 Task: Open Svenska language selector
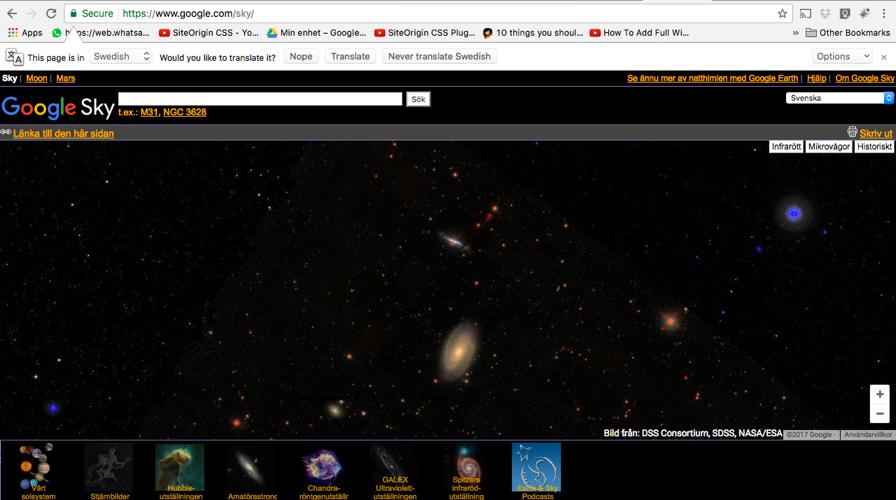pos(839,98)
